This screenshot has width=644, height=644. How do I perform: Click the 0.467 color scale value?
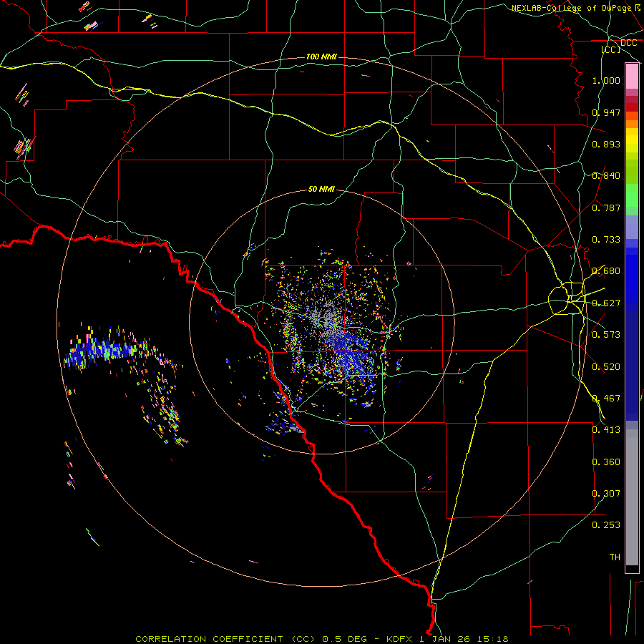pyautogui.click(x=606, y=399)
